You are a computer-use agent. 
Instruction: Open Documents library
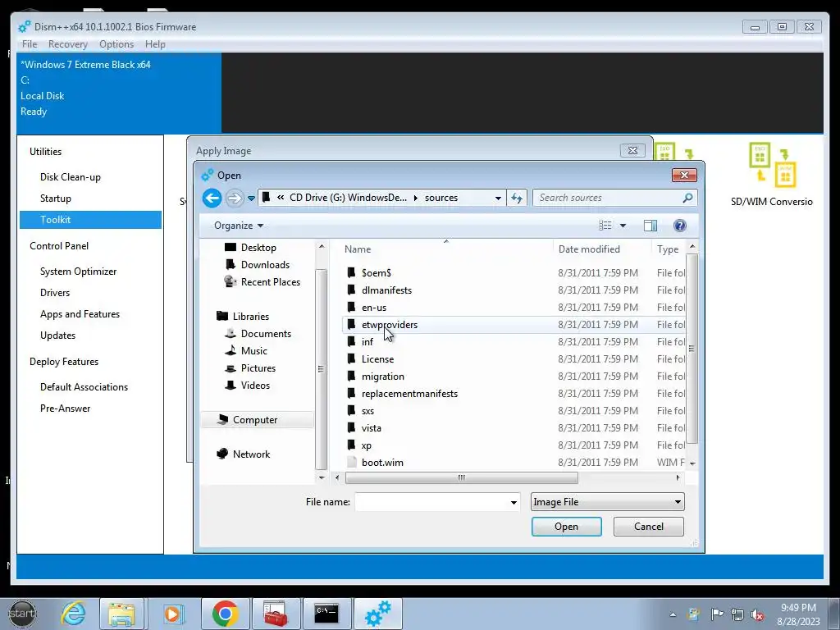pyautogui.click(x=266, y=333)
